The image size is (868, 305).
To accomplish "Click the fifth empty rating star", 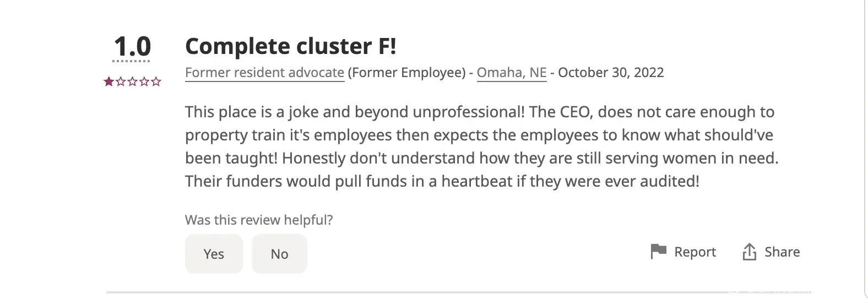I will [x=156, y=82].
